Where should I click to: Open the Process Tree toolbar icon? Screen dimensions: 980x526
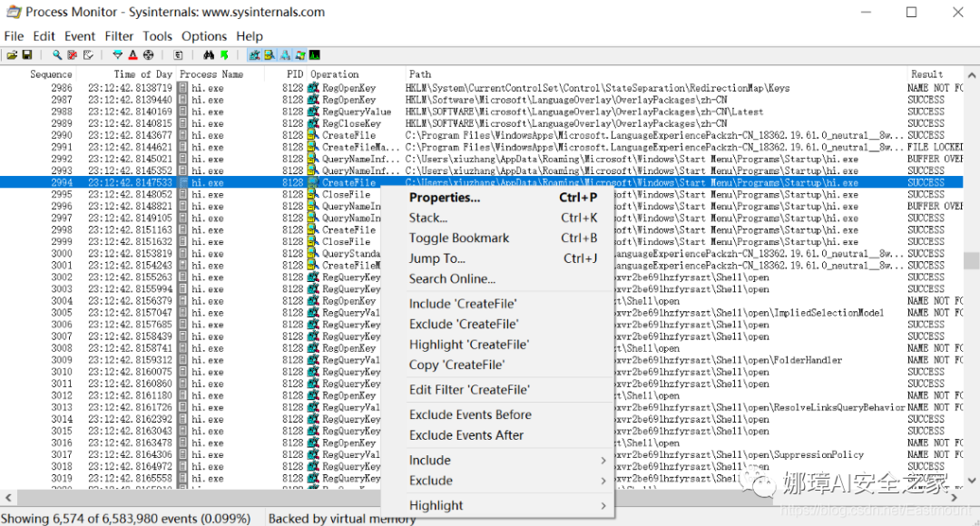click(x=178, y=55)
